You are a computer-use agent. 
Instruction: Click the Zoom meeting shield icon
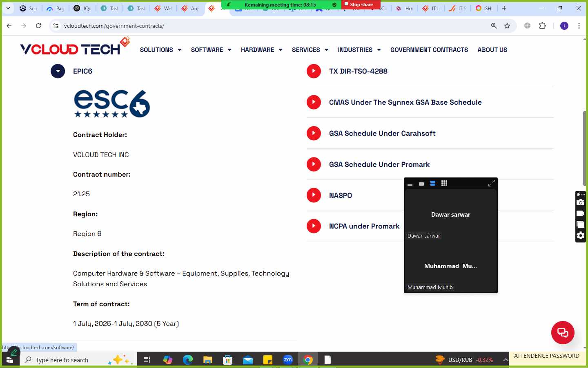334,5
